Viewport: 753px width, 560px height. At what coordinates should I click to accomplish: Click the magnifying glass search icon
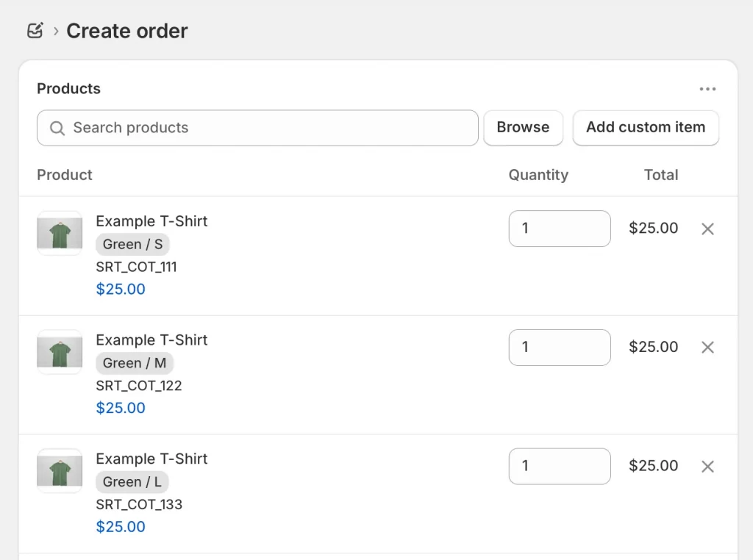(x=57, y=128)
